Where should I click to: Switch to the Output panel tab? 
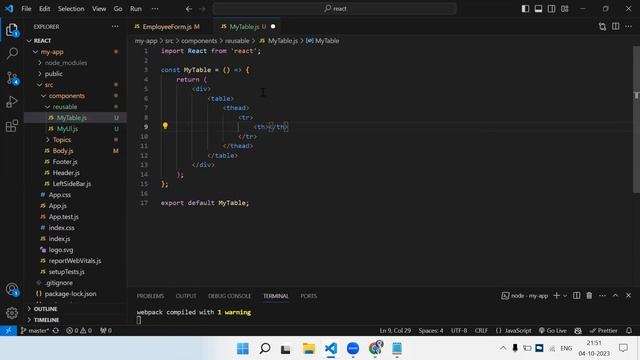(186, 296)
